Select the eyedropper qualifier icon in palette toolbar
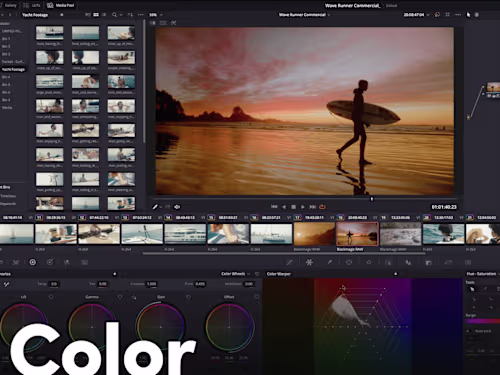Viewport: 500px width, 375px height. tap(329, 262)
